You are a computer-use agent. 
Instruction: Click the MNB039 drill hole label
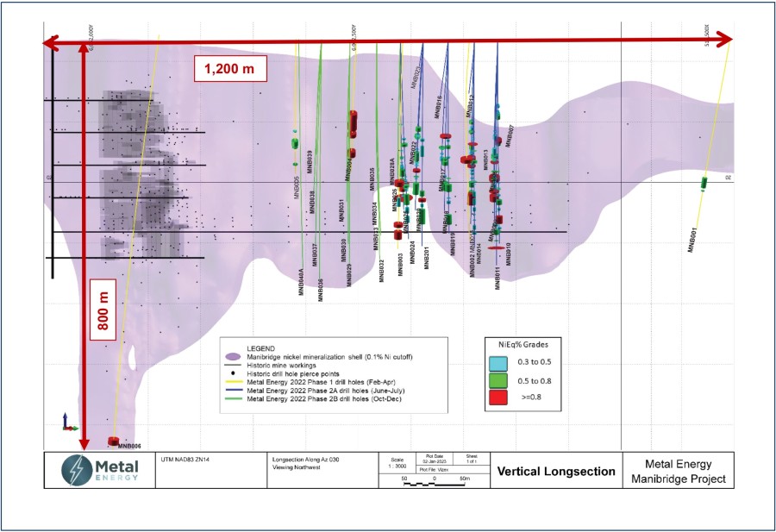click(310, 161)
